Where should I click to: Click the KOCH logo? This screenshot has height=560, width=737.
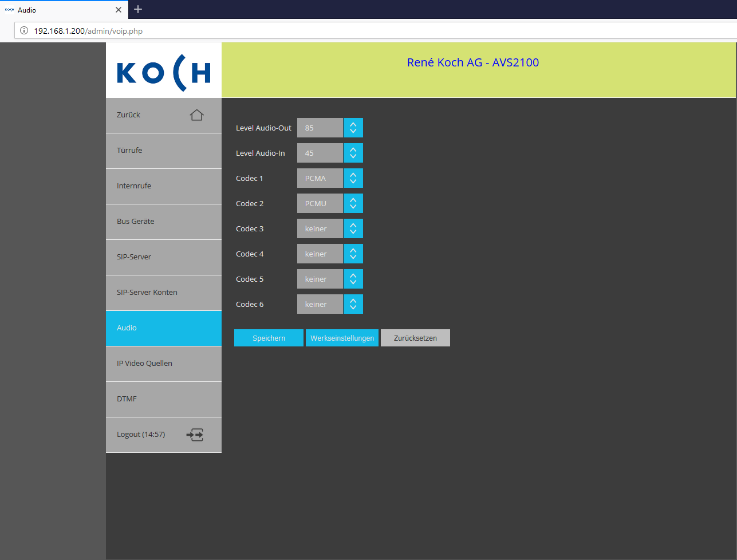(164, 73)
